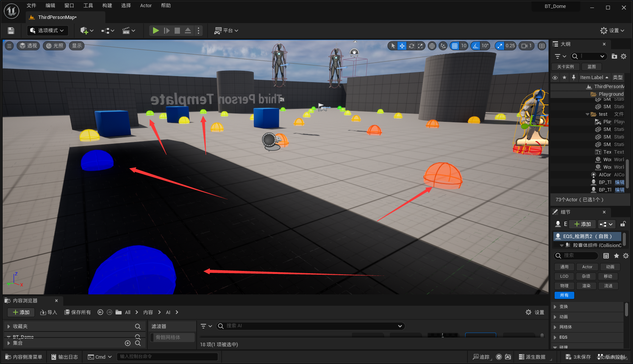Click the create folder icon in Outliner
The image size is (633, 364).
click(614, 56)
